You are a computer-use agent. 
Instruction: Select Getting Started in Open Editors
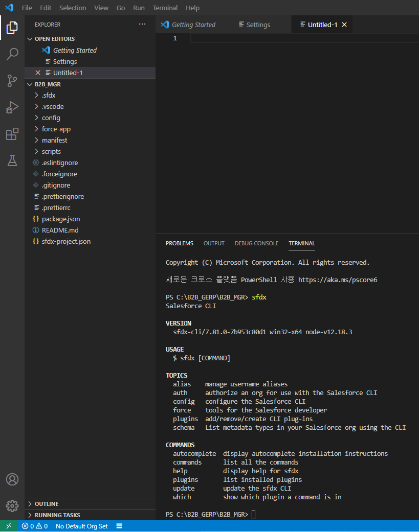[90, 50]
